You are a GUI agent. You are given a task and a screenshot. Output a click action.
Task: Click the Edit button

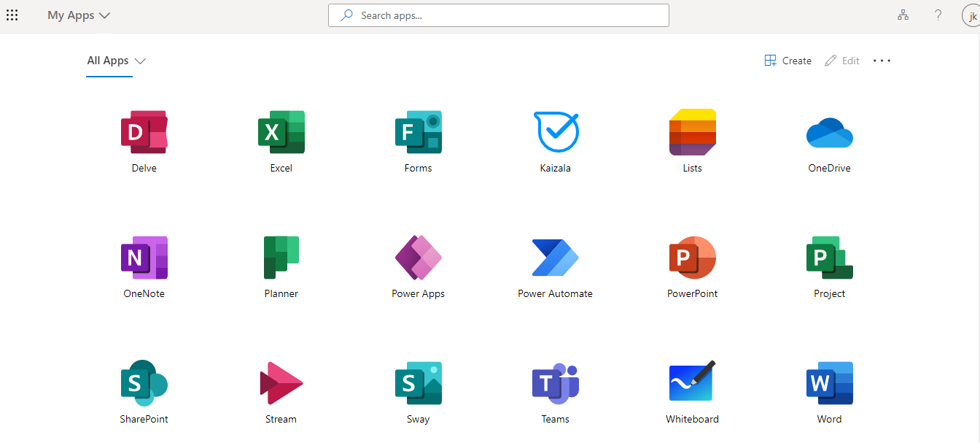pyautogui.click(x=842, y=61)
